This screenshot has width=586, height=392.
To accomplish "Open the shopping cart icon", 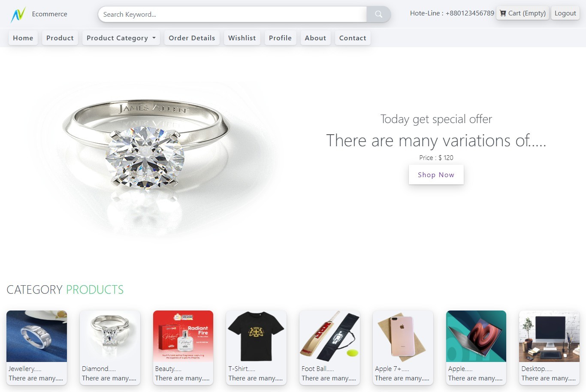I will (x=503, y=13).
